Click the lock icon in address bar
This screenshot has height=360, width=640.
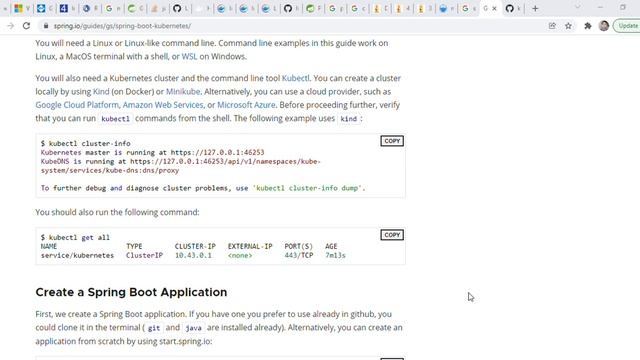(x=46, y=26)
